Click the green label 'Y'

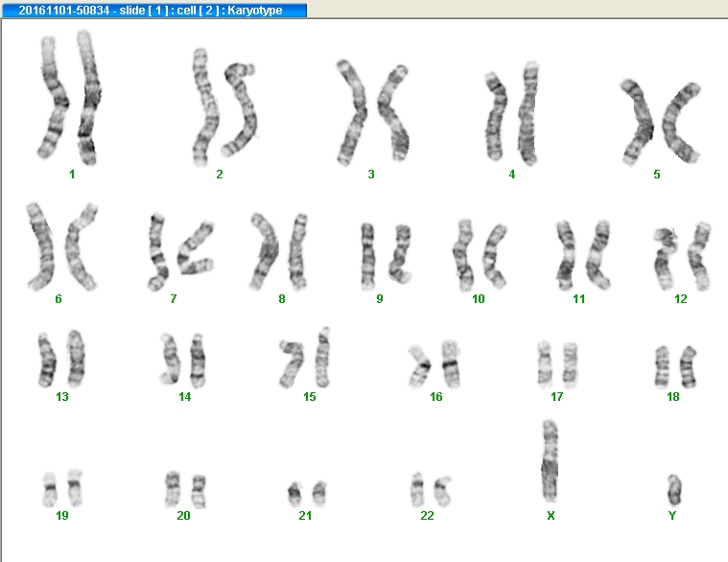671,516
